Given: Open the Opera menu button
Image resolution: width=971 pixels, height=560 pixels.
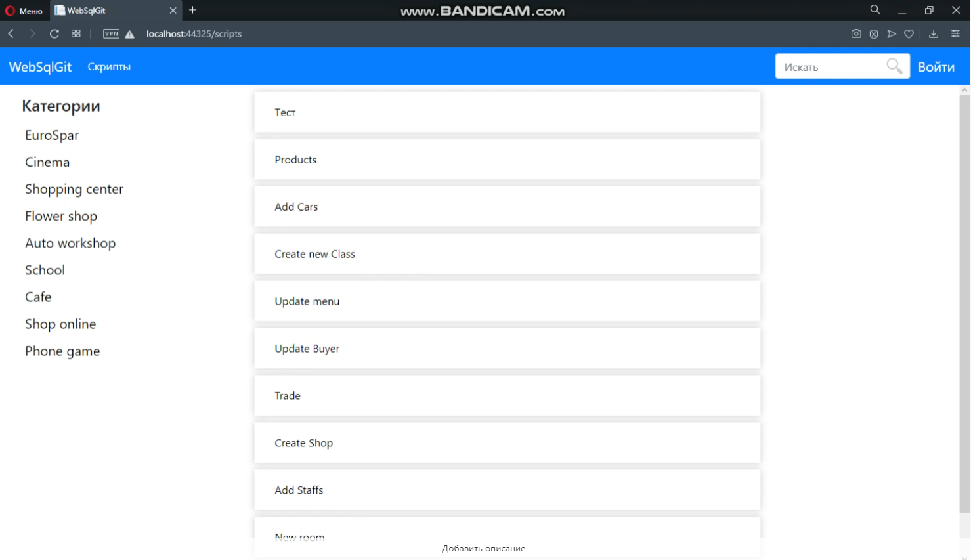Looking at the screenshot, I should tap(24, 11).
